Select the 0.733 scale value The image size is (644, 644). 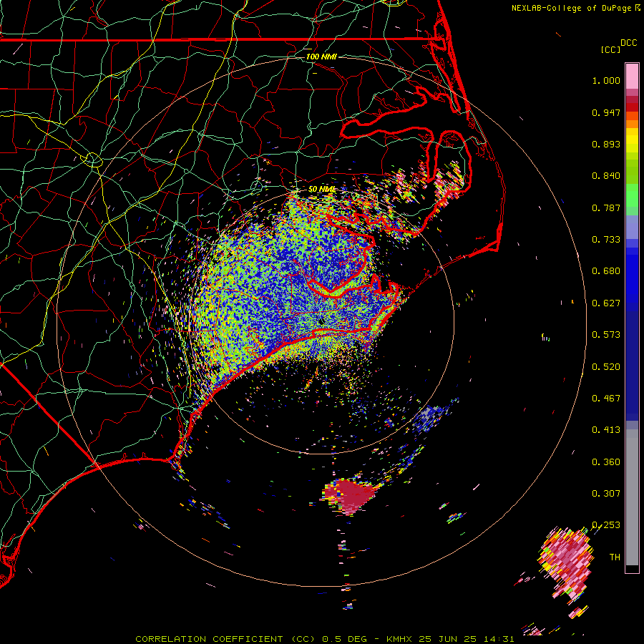coord(606,240)
